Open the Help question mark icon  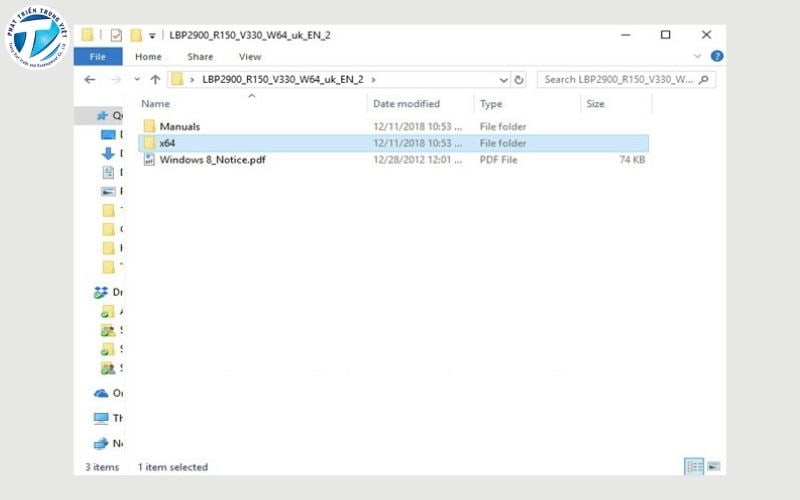[x=717, y=57]
